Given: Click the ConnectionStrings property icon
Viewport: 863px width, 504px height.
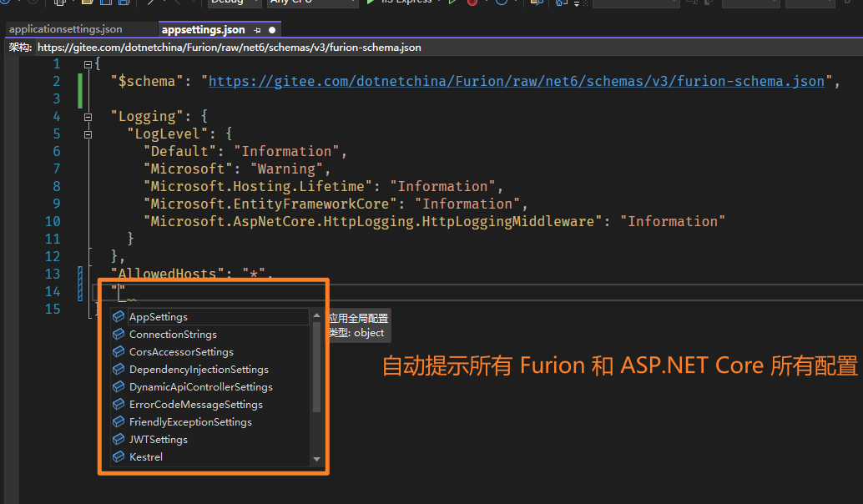Looking at the screenshot, I should click(x=119, y=335).
